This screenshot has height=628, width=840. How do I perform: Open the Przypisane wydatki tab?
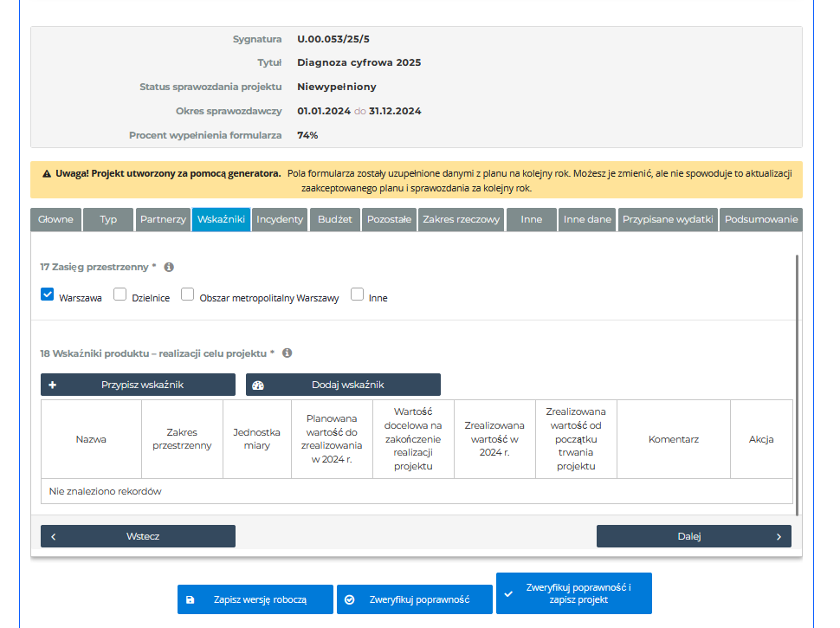tap(667, 219)
